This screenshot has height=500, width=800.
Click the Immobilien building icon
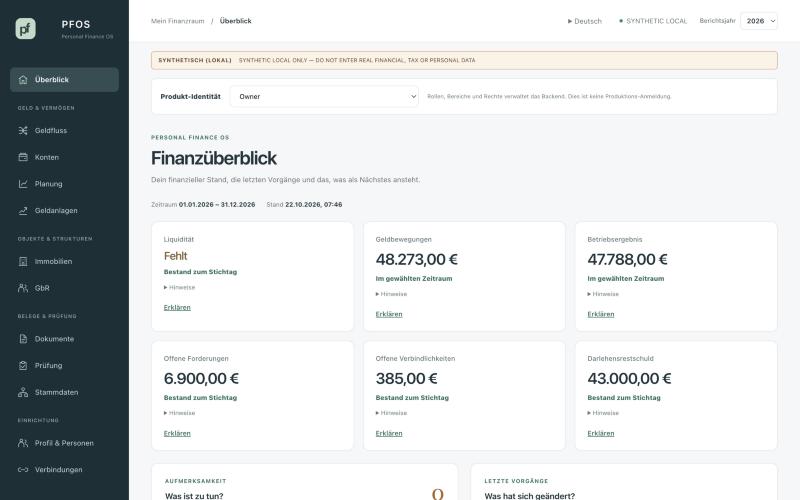(x=23, y=261)
